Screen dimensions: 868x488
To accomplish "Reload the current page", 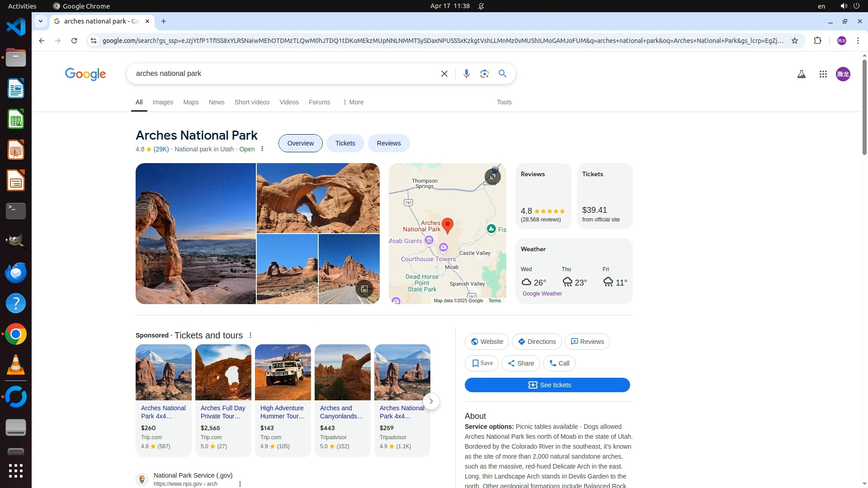I will (x=74, y=41).
